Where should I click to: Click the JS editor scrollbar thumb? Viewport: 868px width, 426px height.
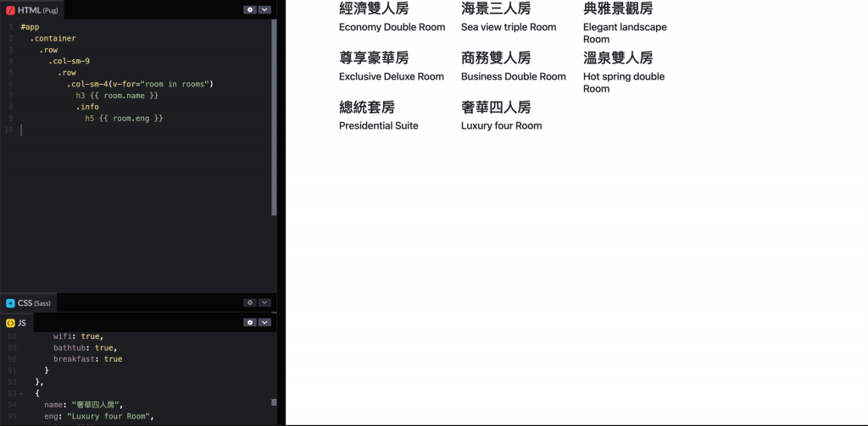click(274, 402)
